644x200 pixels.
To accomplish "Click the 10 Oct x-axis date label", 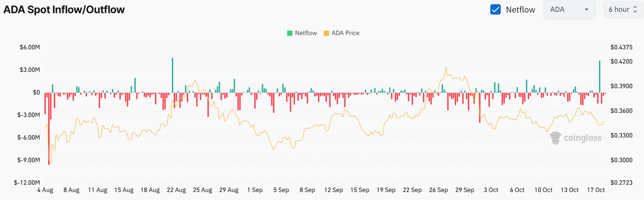I will pyautogui.click(x=543, y=190).
